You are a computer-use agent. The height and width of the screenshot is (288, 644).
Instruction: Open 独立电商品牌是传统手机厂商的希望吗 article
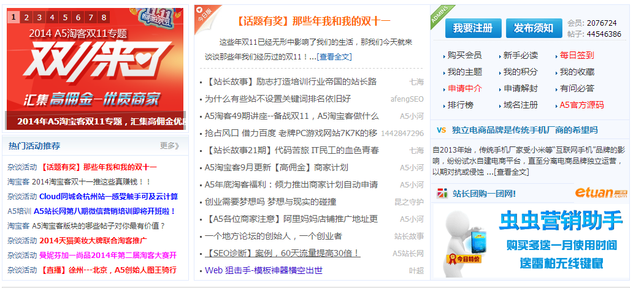coord(524,130)
